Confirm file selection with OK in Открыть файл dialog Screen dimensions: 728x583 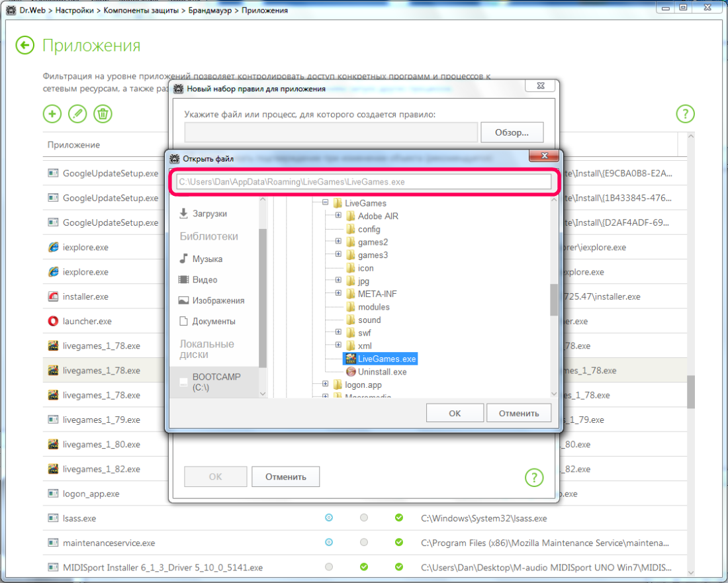pos(455,413)
